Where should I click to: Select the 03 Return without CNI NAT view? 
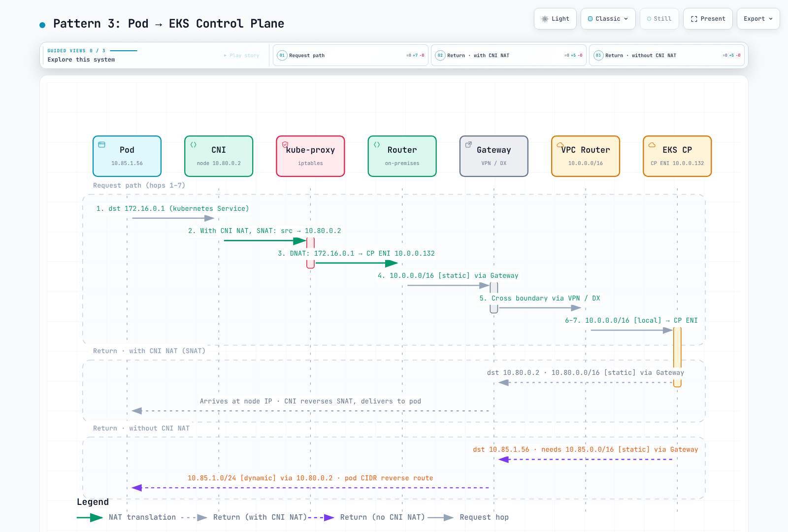667,55
